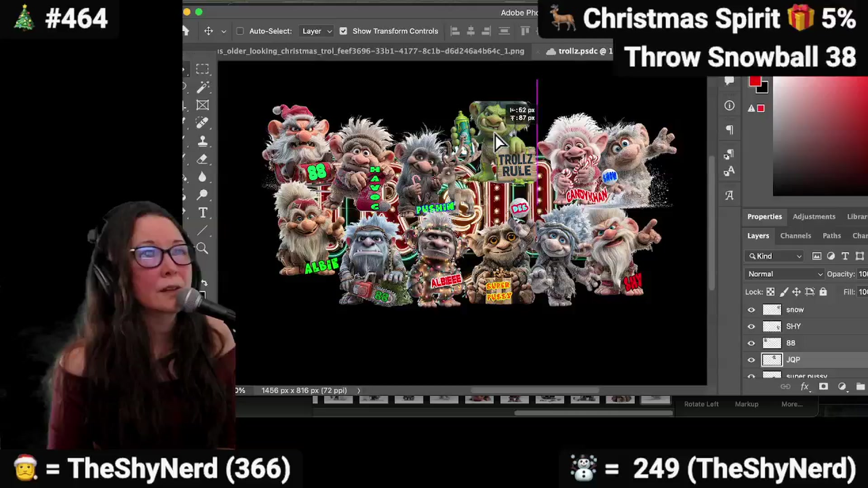Toggle lock image pixels brush icon
Image resolution: width=868 pixels, height=488 pixels.
pos(784,292)
